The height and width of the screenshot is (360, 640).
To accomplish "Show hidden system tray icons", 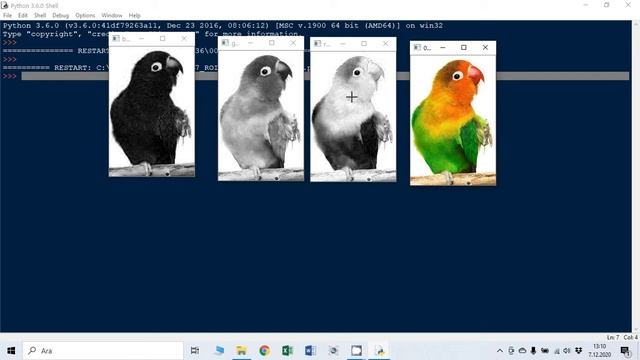I will 500,351.
